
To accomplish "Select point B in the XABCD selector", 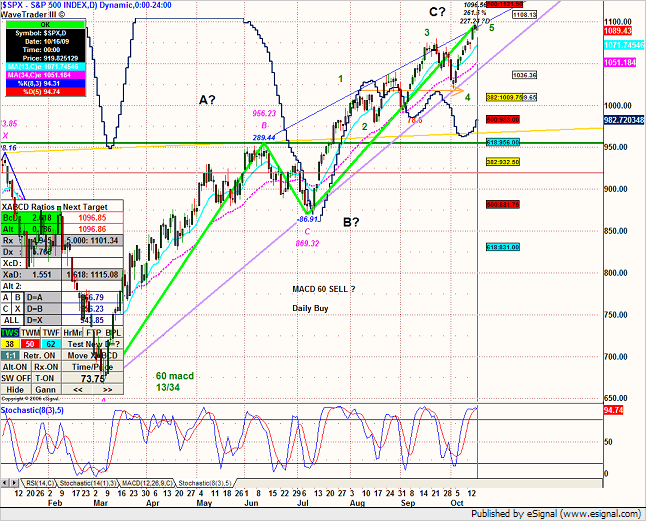I will (x=18, y=297).
